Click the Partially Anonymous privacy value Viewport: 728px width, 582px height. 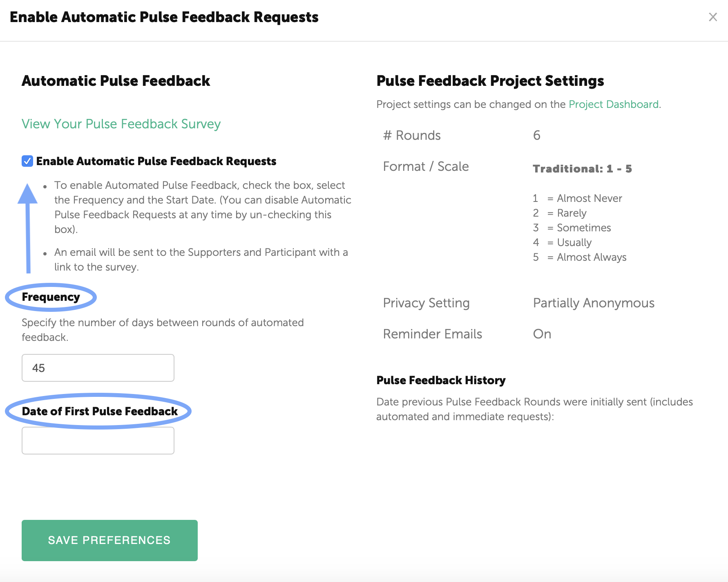593,303
